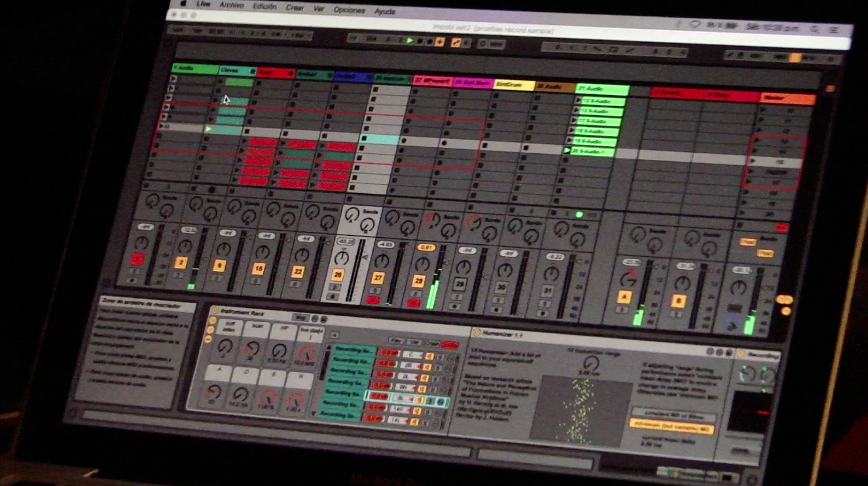The image size is (868, 486).
Task: Toggle the track 2 activator button
Action: click(181, 263)
